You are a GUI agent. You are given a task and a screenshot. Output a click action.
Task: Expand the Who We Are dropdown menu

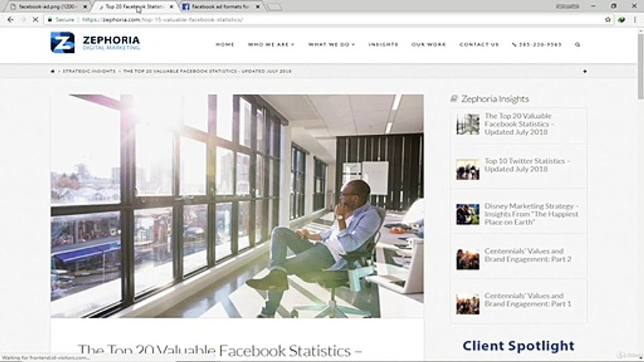tap(271, 44)
